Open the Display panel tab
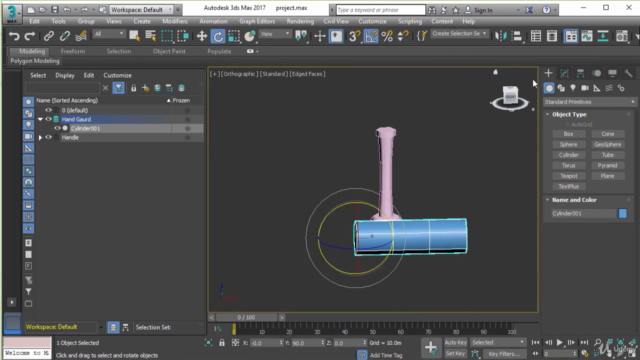 612,73
